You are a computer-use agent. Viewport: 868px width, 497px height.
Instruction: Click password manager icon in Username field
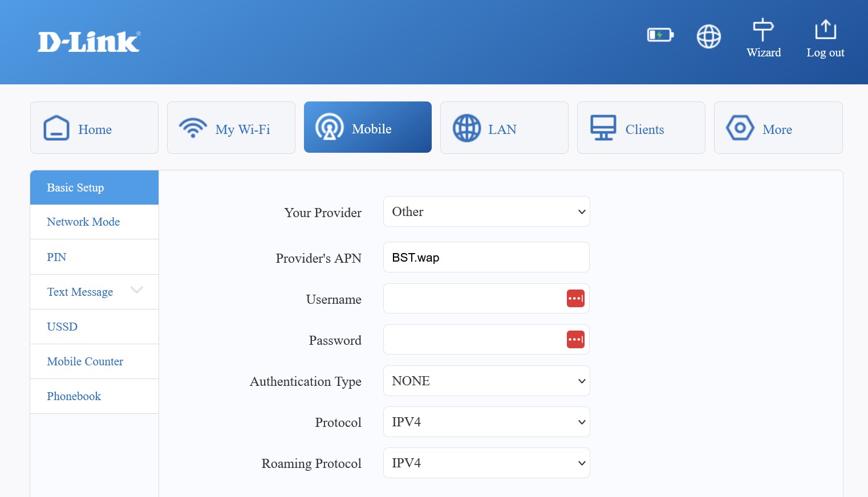tap(575, 299)
